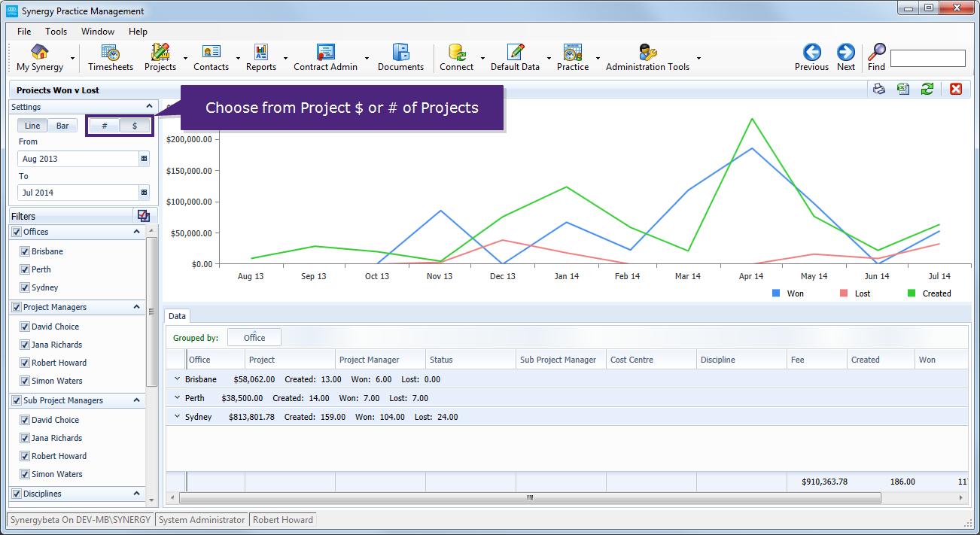Open the Tools menu

[x=54, y=32]
